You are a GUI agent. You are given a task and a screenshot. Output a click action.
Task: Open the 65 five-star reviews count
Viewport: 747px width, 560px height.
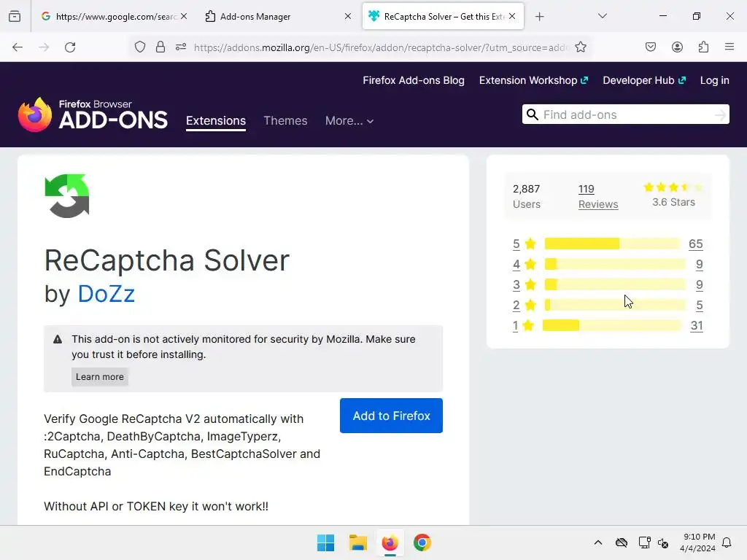click(695, 244)
